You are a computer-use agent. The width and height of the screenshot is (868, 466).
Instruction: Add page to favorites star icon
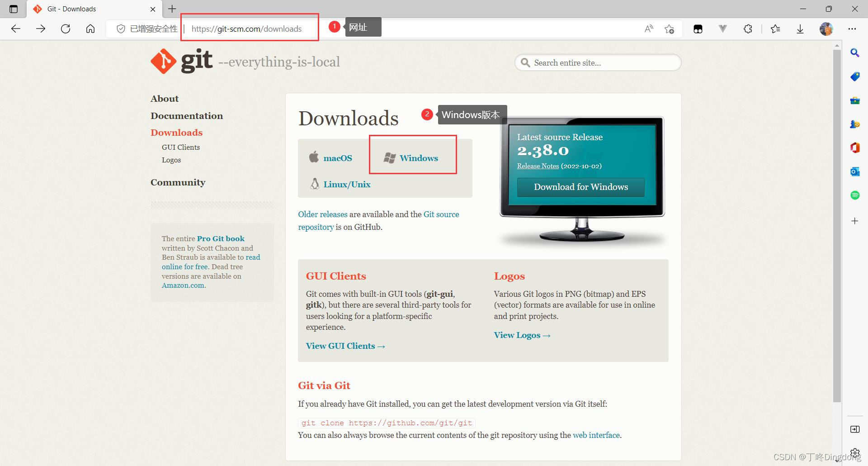point(670,29)
